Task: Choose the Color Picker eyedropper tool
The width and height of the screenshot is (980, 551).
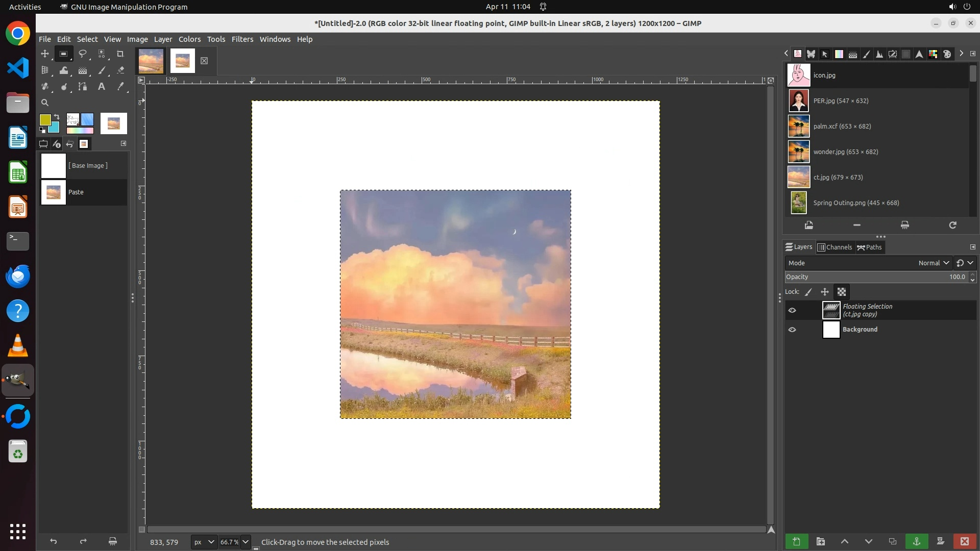Action: click(120, 87)
